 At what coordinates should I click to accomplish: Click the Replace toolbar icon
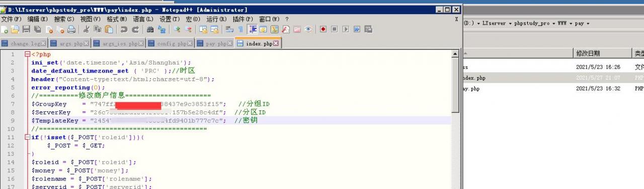tap(162, 29)
